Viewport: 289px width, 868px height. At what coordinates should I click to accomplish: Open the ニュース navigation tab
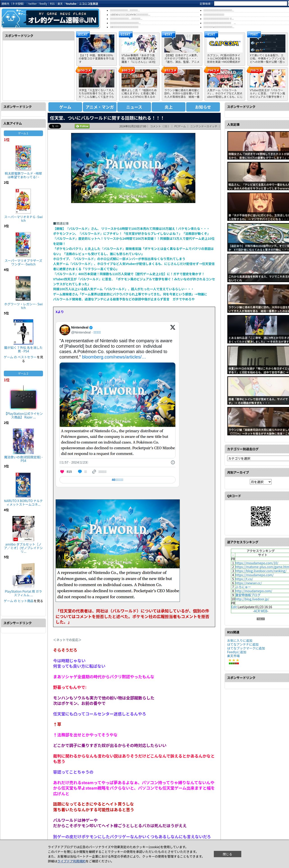134,107
